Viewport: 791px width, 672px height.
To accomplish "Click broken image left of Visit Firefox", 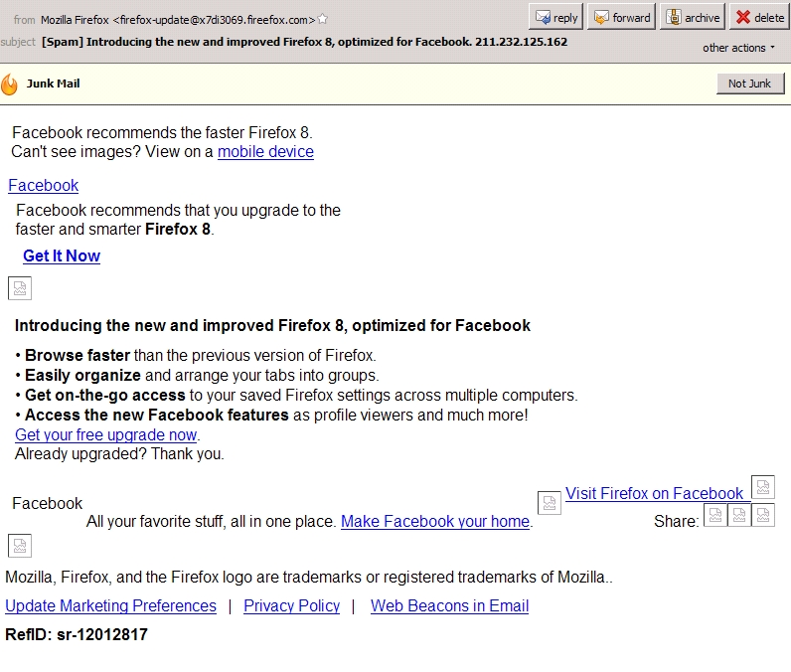I will click(x=550, y=503).
